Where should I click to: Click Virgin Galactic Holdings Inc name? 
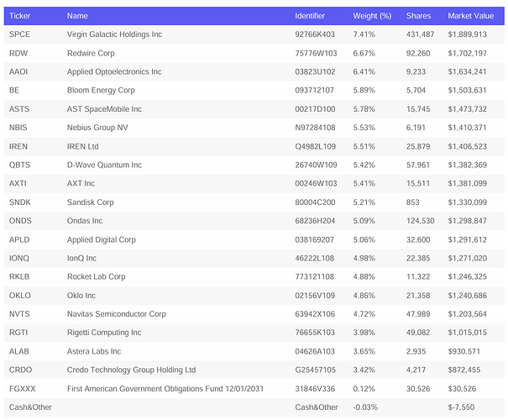pyautogui.click(x=114, y=34)
